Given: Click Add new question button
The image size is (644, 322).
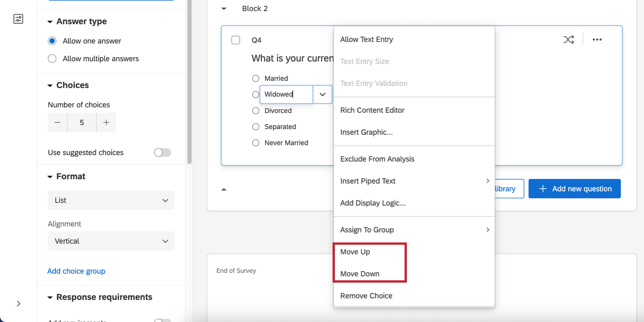Looking at the screenshot, I should (x=574, y=189).
